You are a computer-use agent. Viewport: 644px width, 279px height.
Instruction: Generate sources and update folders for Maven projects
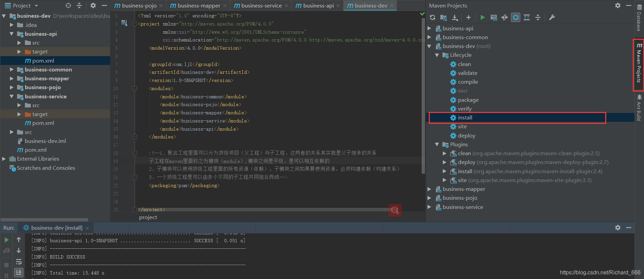point(443,17)
